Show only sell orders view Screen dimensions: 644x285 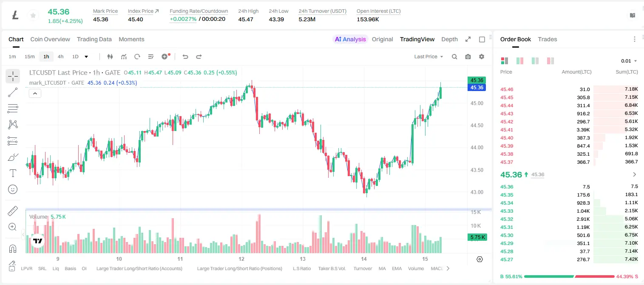pyautogui.click(x=550, y=61)
